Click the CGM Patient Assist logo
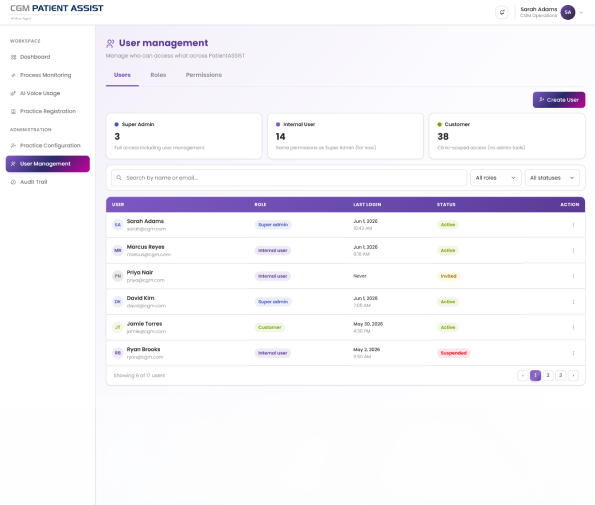Image resolution: width=595 pixels, height=505 pixels. click(57, 11)
